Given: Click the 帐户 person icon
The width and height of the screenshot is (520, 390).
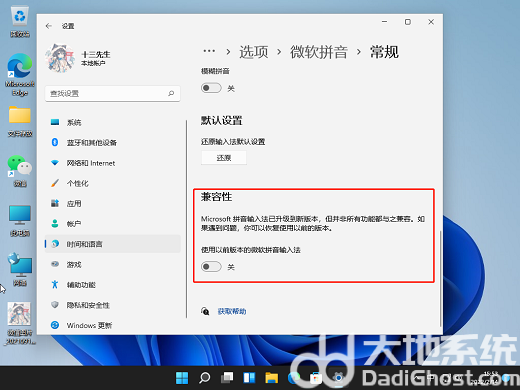Looking at the screenshot, I should click(55, 223).
